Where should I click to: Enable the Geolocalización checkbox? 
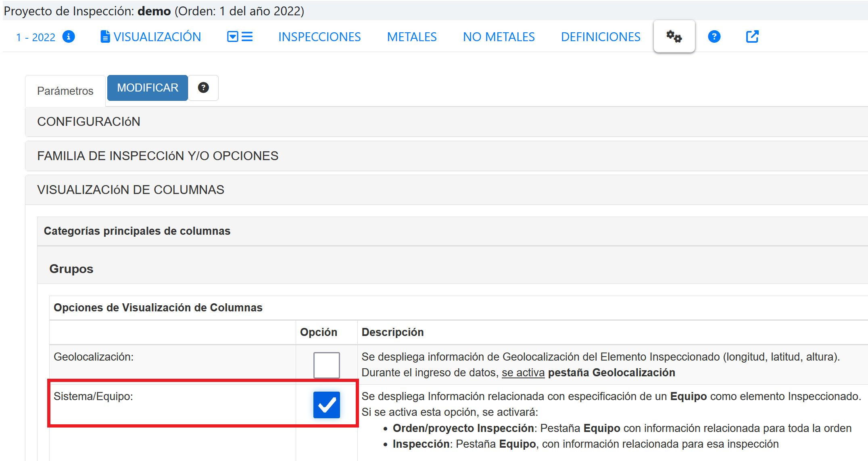(x=326, y=365)
